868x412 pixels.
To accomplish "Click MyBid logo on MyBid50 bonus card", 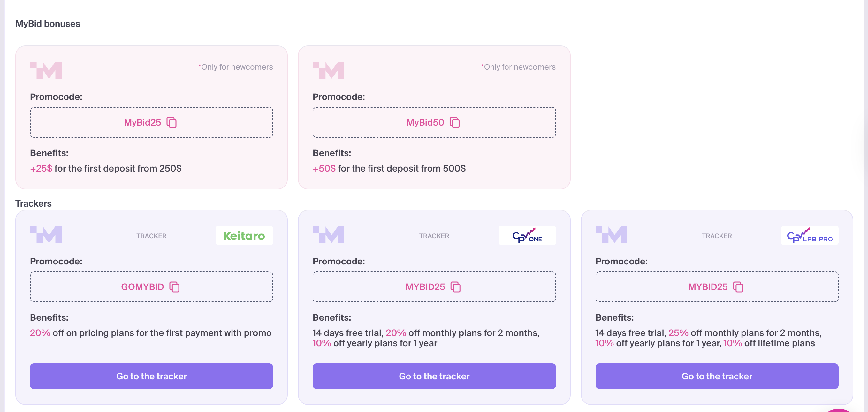I will pyautogui.click(x=329, y=70).
